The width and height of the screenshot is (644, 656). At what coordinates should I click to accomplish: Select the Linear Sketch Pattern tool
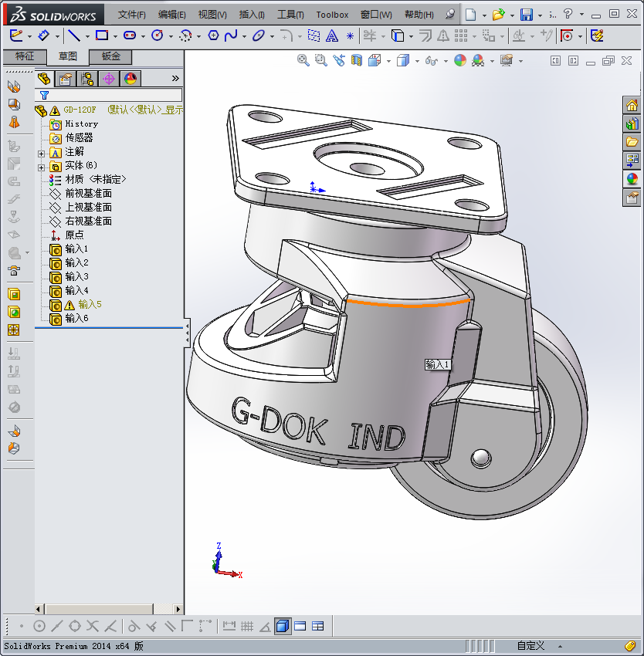[x=461, y=36]
